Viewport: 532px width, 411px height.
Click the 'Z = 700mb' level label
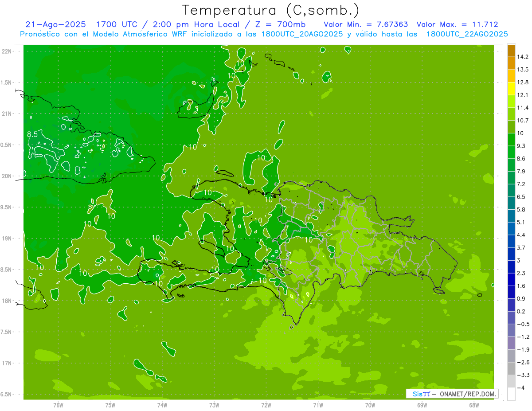click(281, 25)
